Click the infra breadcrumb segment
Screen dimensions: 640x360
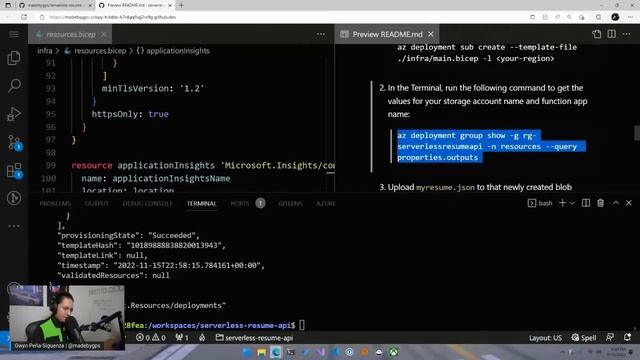click(x=44, y=51)
